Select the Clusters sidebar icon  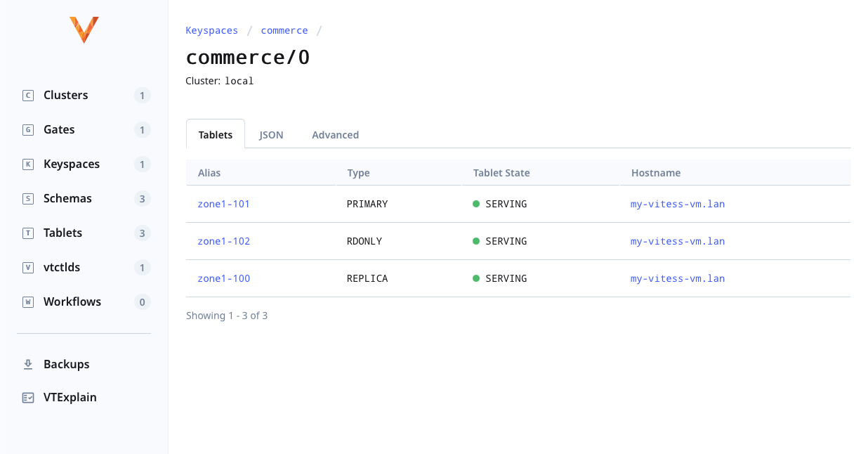coord(27,95)
